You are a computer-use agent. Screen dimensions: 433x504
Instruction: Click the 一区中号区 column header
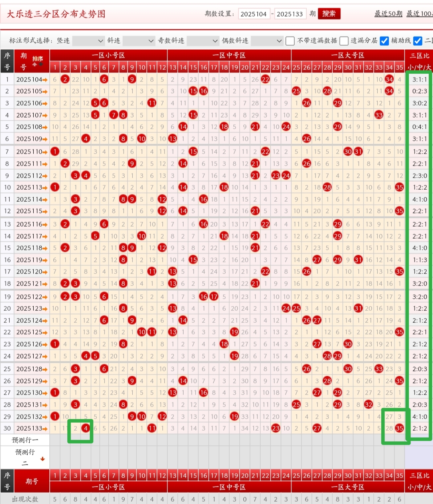(229, 55)
